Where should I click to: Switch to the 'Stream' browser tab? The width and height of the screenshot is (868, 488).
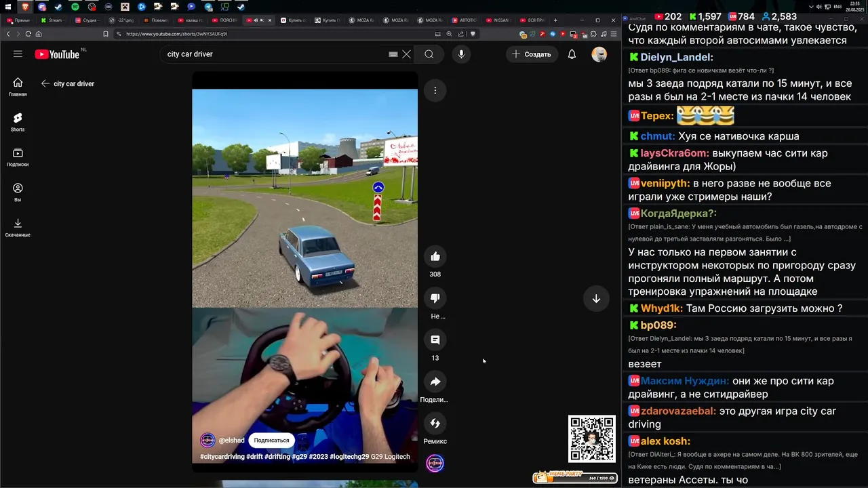click(x=53, y=20)
